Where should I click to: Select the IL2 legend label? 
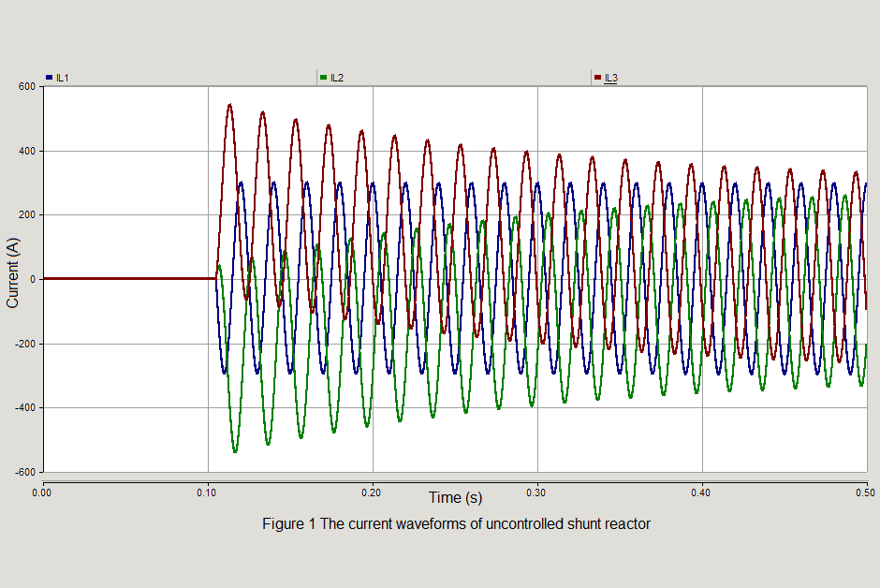(337, 77)
